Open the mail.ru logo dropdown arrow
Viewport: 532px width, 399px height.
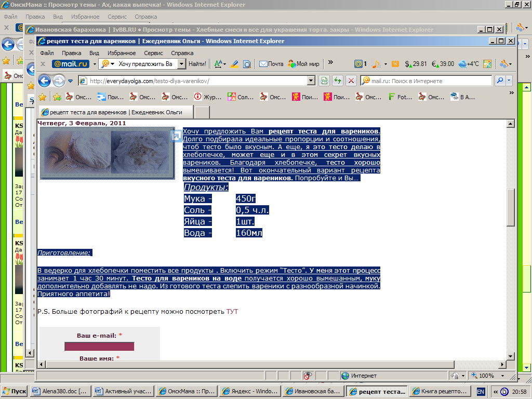pyautogui.click(x=95, y=64)
